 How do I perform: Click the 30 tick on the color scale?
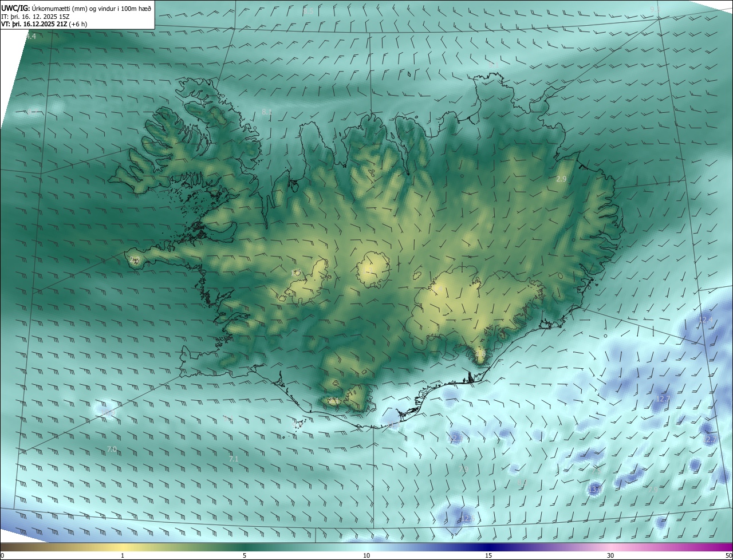point(610,556)
